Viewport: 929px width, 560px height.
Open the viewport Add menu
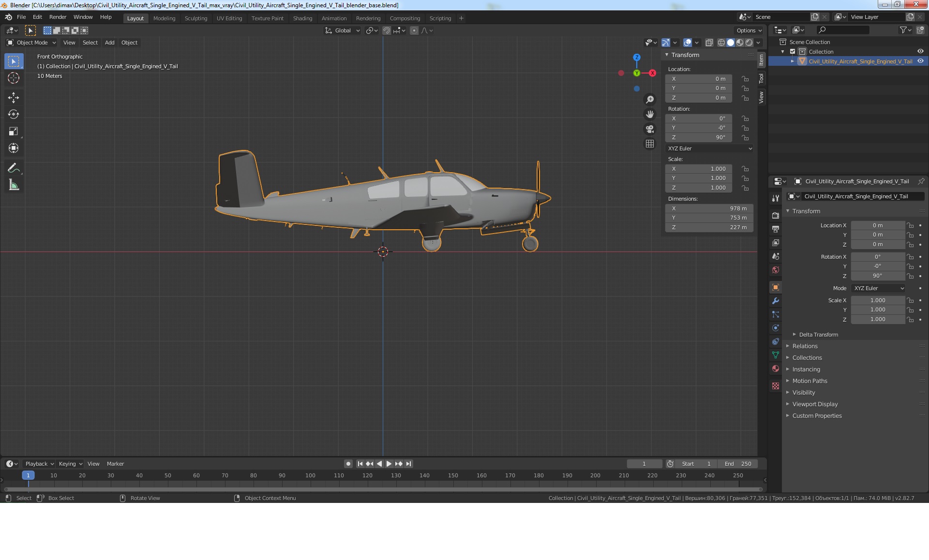coord(110,43)
